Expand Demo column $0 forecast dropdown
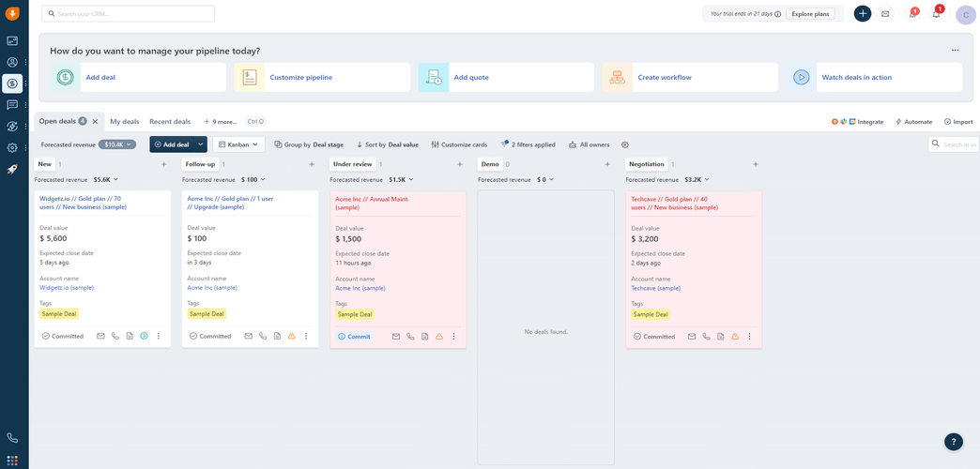 click(x=545, y=179)
